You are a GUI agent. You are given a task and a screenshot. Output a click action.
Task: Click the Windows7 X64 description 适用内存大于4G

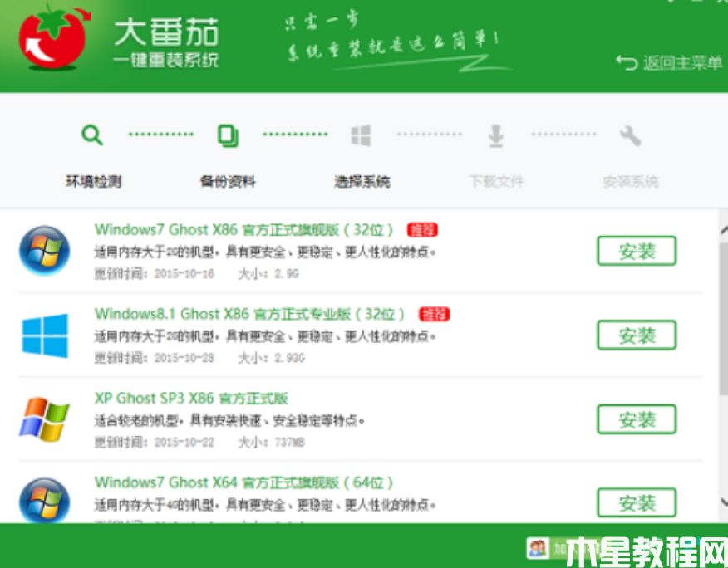[264, 504]
